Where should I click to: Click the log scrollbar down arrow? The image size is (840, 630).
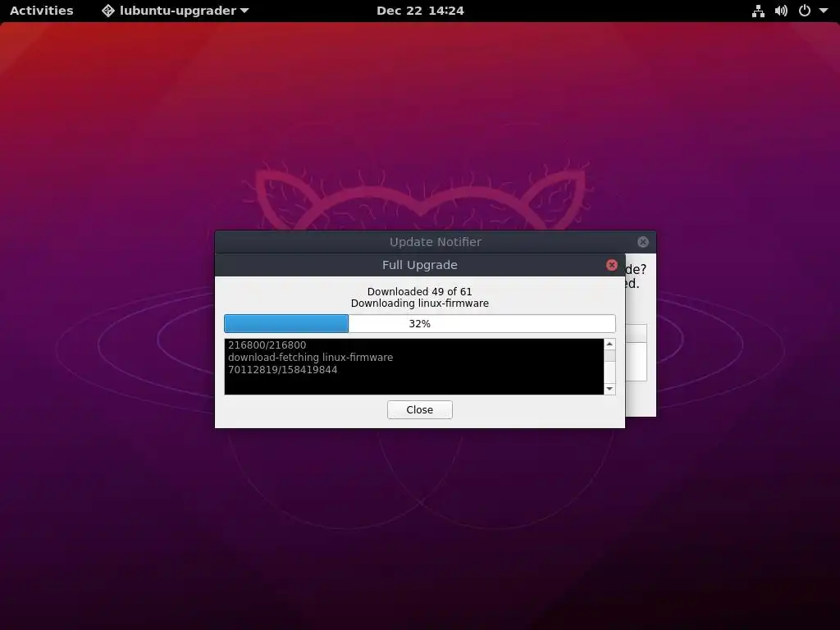(x=609, y=389)
